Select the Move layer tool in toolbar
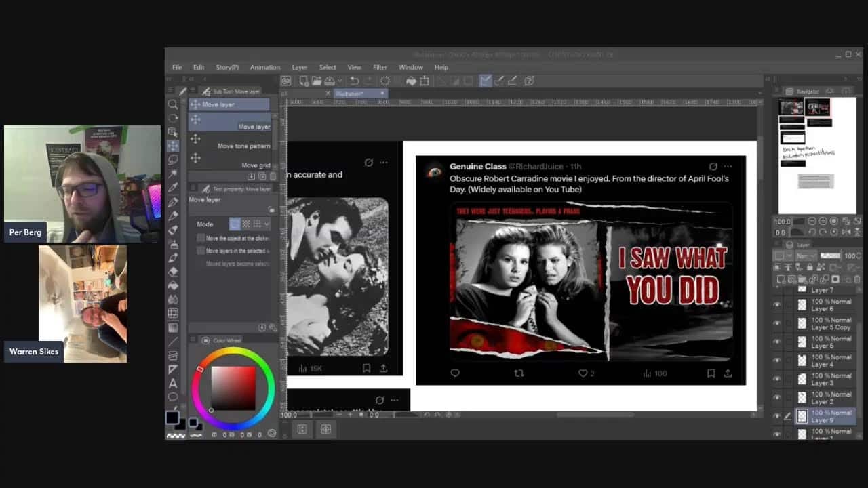Viewport: 868px width, 488px height. point(173,146)
